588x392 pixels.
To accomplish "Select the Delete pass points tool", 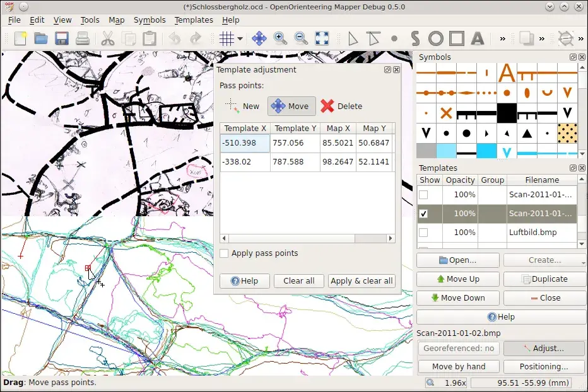I will [341, 106].
